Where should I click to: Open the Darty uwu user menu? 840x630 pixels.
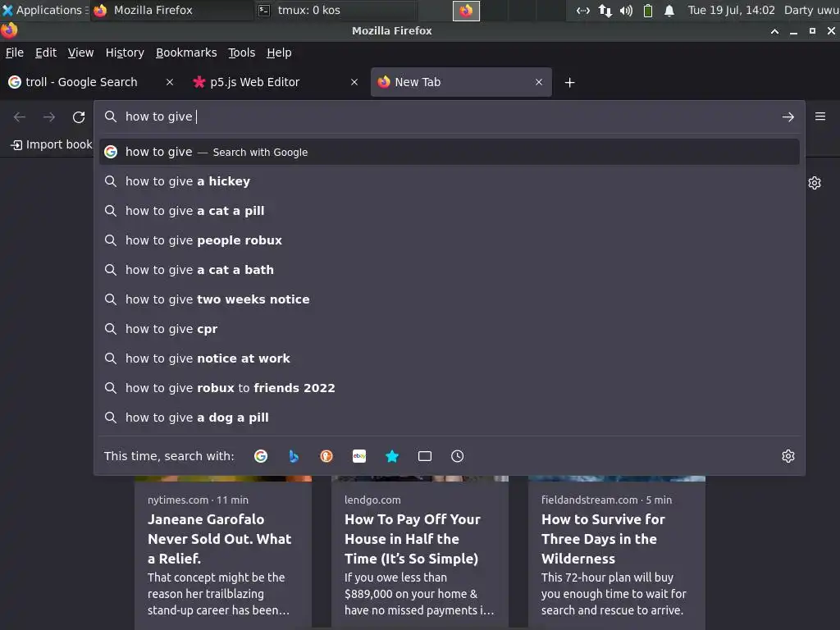(x=811, y=10)
